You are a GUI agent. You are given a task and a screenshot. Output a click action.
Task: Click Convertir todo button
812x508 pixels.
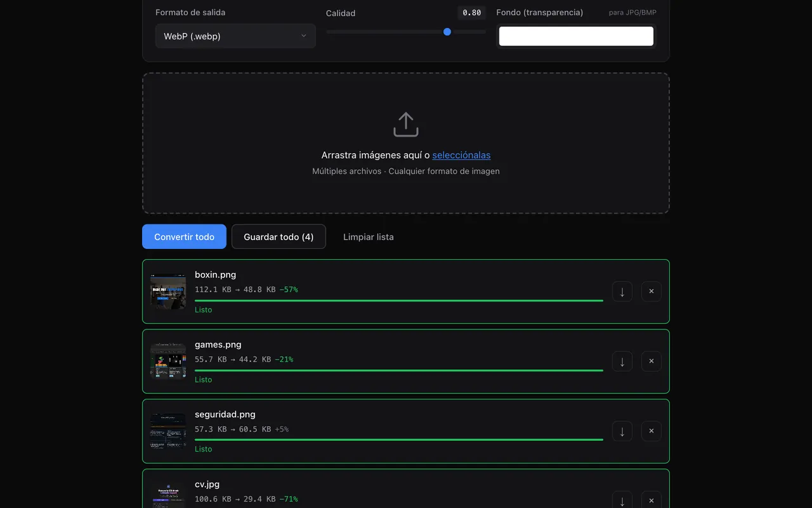click(x=184, y=237)
